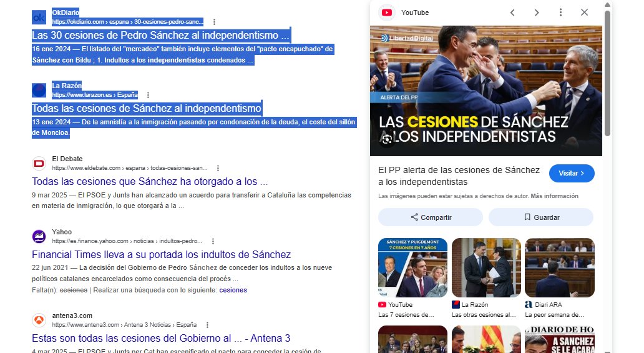Open 'Las 7 cesiones de...' YouTube thumbnail
Screen dimensions: 644x353
pyautogui.click(x=412, y=267)
